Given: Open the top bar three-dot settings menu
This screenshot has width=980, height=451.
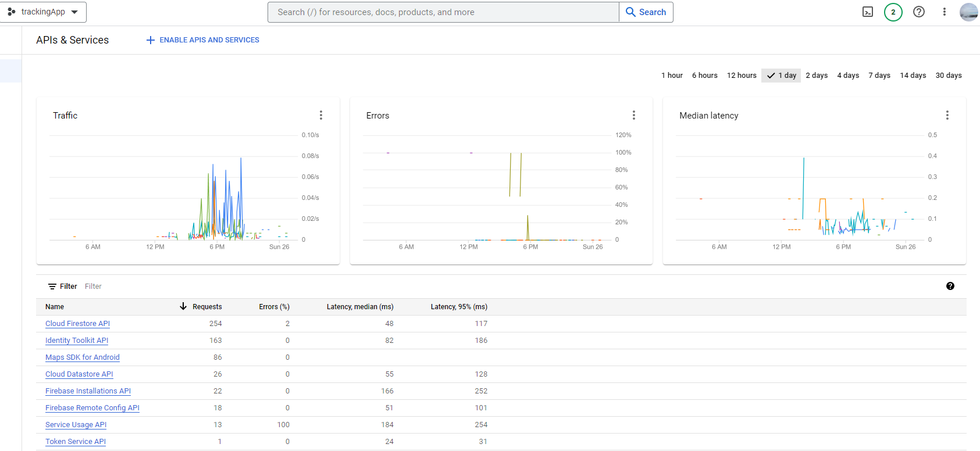Looking at the screenshot, I should coord(945,12).
